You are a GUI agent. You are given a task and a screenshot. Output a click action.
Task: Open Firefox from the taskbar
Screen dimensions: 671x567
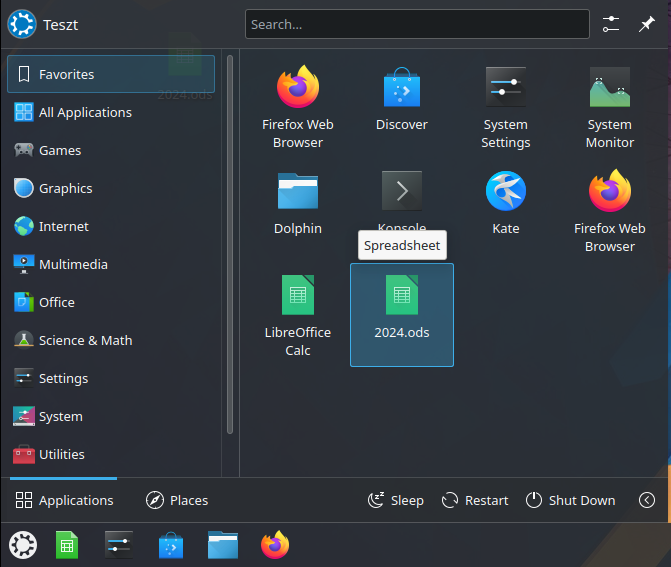click(x=275, y=545)
